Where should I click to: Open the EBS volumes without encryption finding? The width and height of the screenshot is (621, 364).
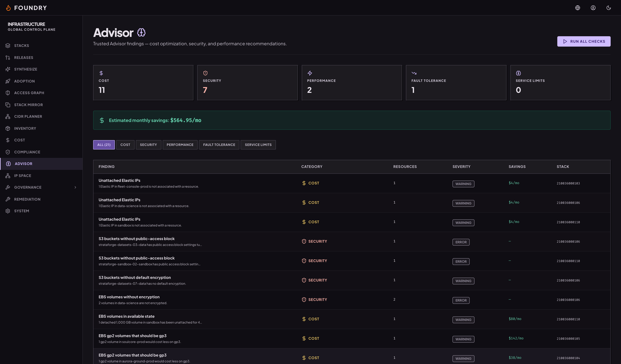[351, 300]
